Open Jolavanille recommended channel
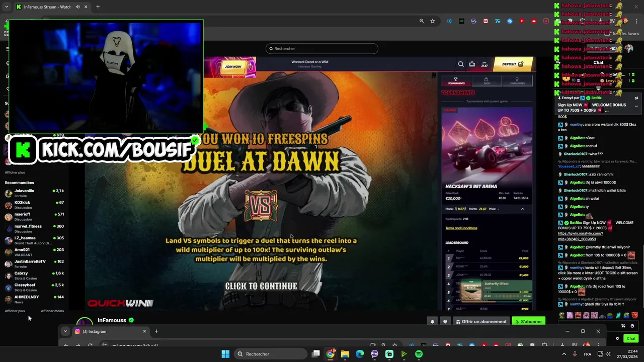The image size is (644, 362). pyautogui.click(x=34, y=193)
